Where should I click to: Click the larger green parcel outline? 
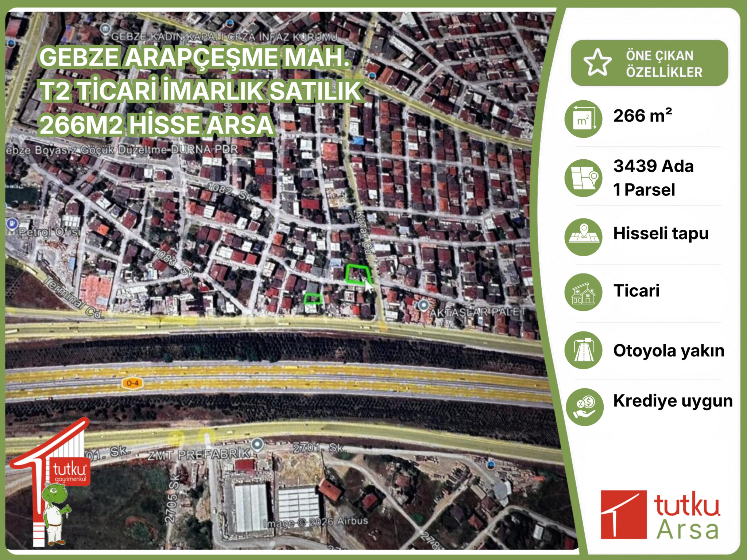(358, 274)
